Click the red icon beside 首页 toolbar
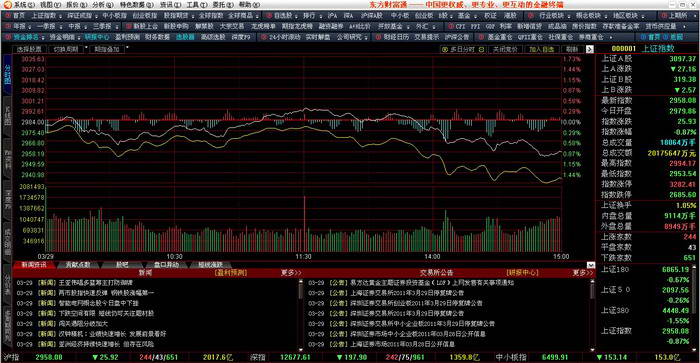 (8, 15)
